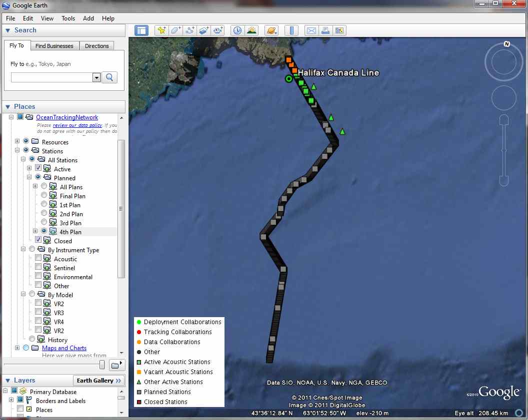Collapse the Stations folder node
The height and width of the screenshot is (420, 528).
click(17, 150)
